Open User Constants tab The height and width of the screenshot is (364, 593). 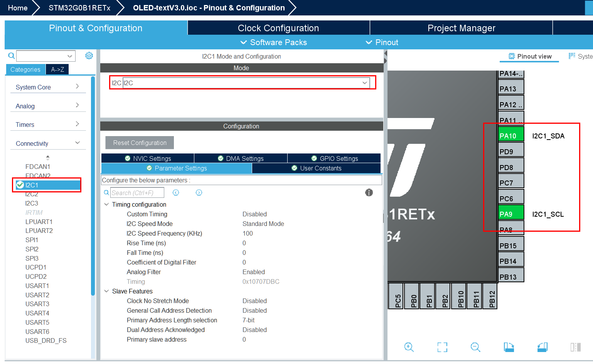click(316, 168)
